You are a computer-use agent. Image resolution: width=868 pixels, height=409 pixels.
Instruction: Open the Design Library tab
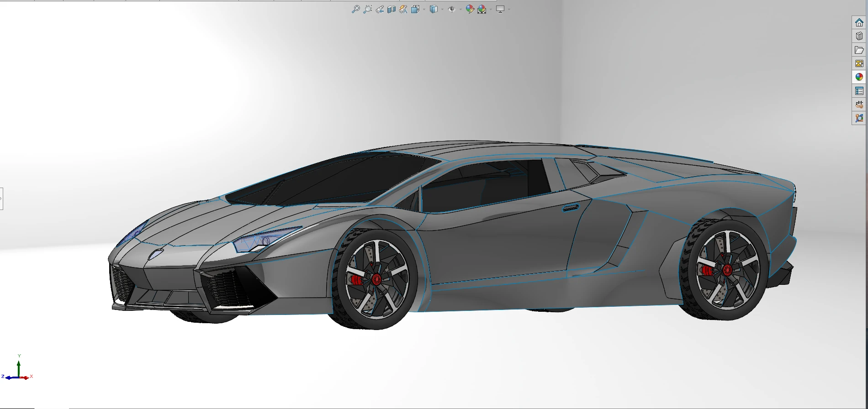pyautogui.click(x=859, y=36)
